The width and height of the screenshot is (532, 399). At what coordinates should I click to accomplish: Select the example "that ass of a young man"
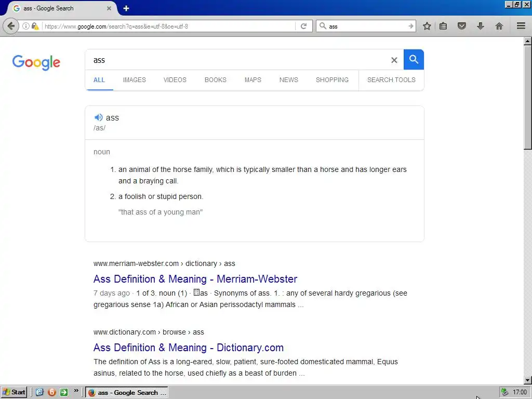161,212
